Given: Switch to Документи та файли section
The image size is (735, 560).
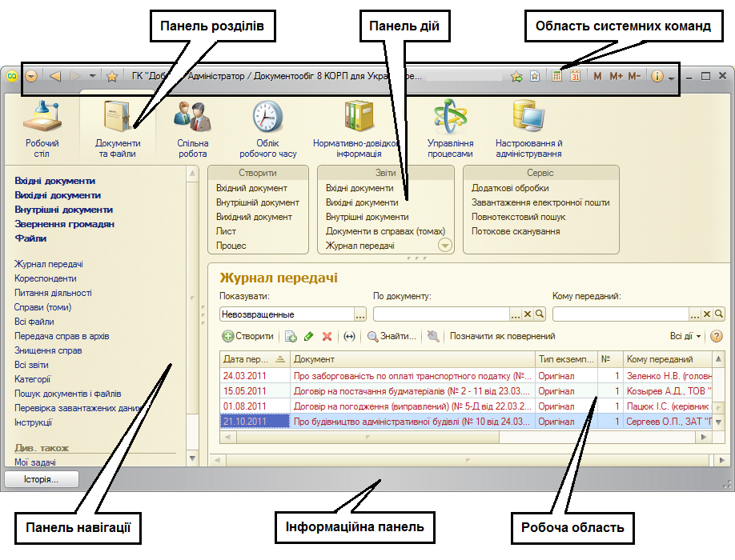Looking at the screenshot, I should 118,128.
